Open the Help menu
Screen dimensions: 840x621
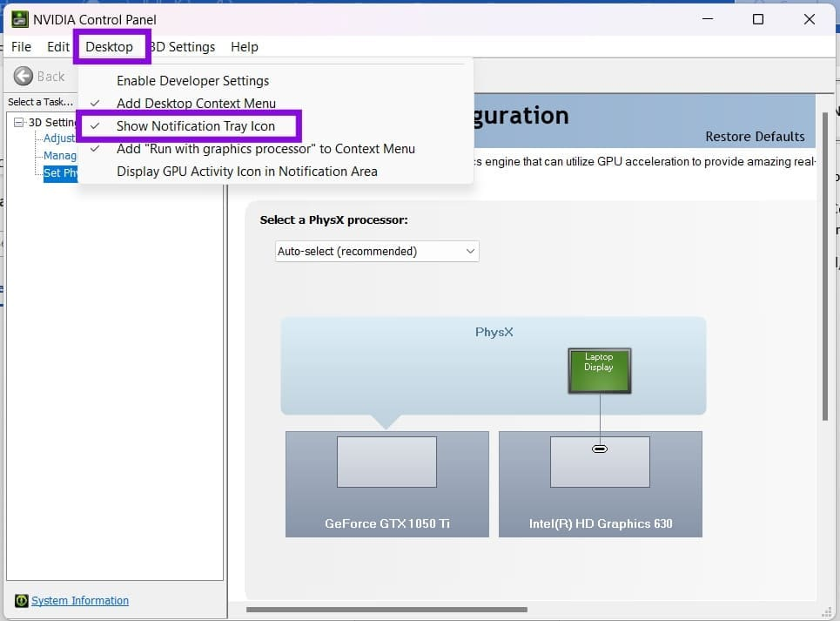pos(245,47)
